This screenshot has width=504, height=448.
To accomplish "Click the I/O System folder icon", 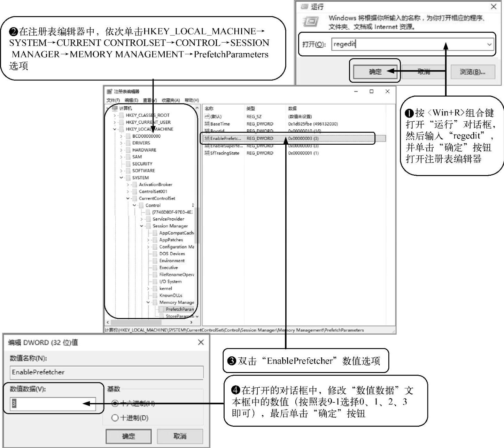I will (x=155, y=281).
